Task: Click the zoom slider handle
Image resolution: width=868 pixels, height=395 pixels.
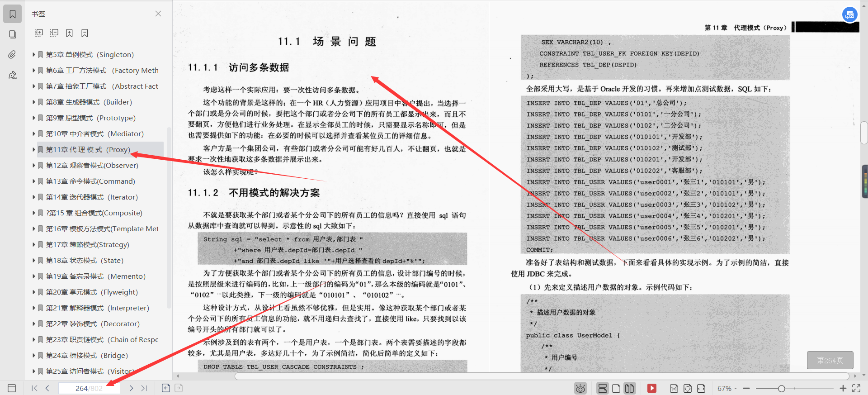Action: pos(781,388)
